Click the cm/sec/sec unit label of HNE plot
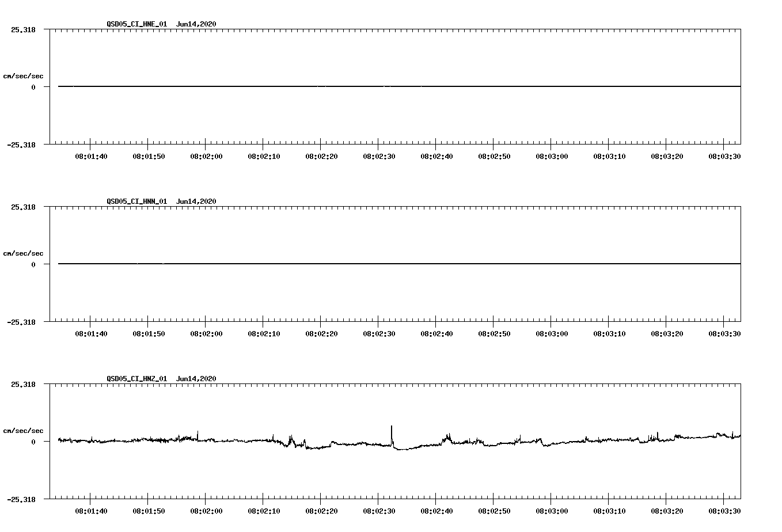The image size is (782, 532). 24,76
